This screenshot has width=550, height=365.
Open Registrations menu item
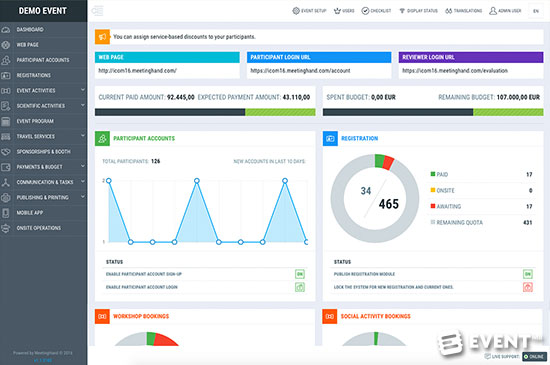(x=43, y=75)
